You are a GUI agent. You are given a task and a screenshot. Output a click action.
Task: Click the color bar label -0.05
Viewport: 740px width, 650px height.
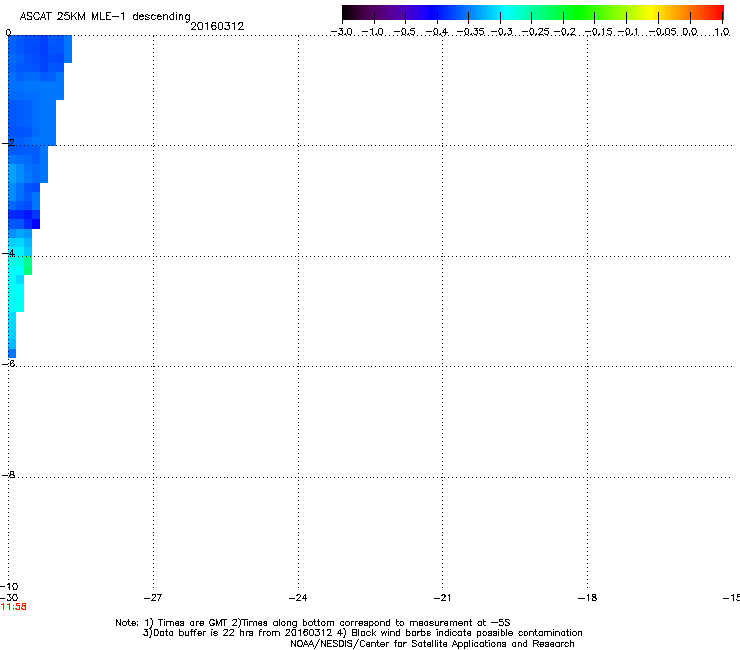pos(663,32)
